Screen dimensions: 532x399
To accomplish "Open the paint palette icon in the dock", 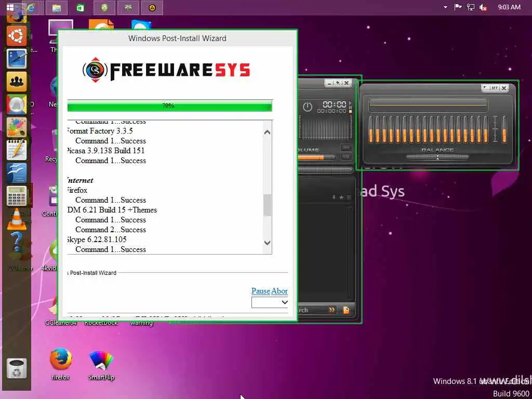I will (16, 127).
